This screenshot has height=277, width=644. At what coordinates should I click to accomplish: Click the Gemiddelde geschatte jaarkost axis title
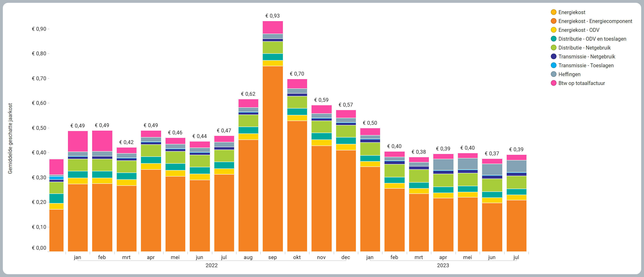point(10,138)
